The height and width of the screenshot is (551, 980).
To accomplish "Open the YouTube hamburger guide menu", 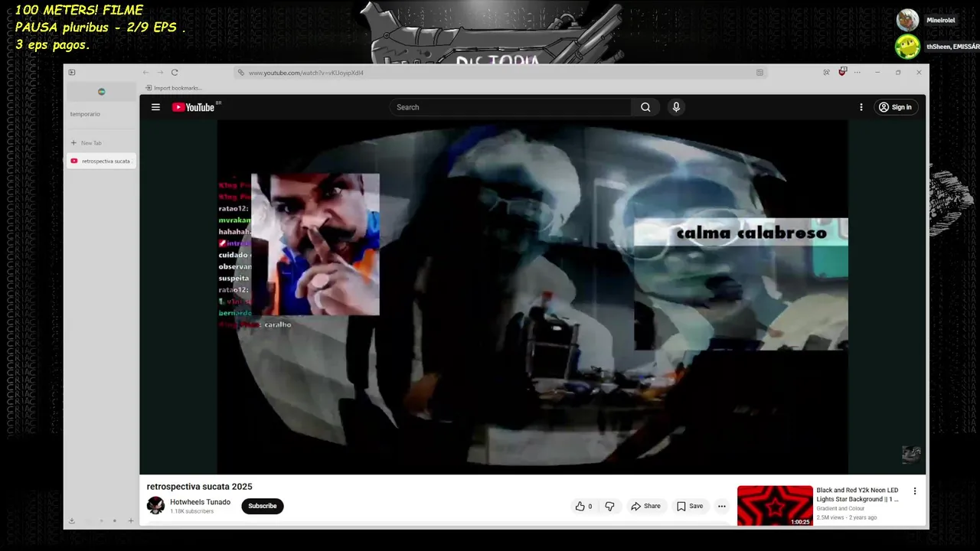I will pyautogui.click(x=155, y=107).
